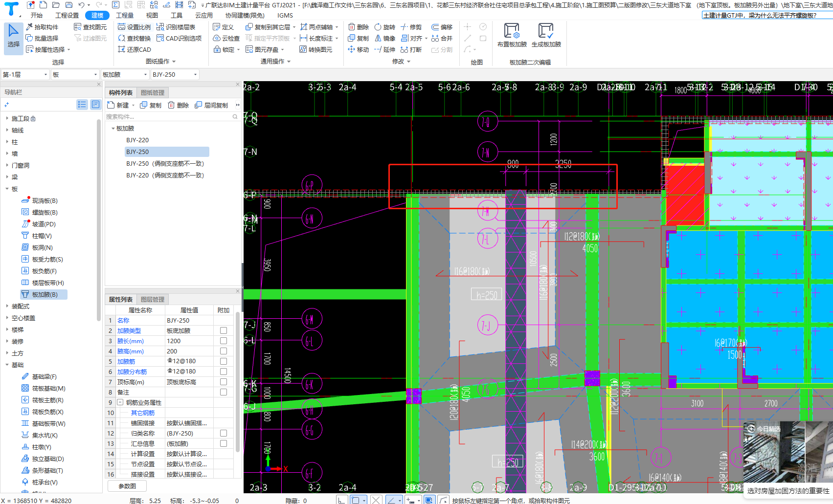Image resolution: width=833 pixels, height=504 pixels.
Task: Open the 云应用 ribbon tab
Action: 204,15
